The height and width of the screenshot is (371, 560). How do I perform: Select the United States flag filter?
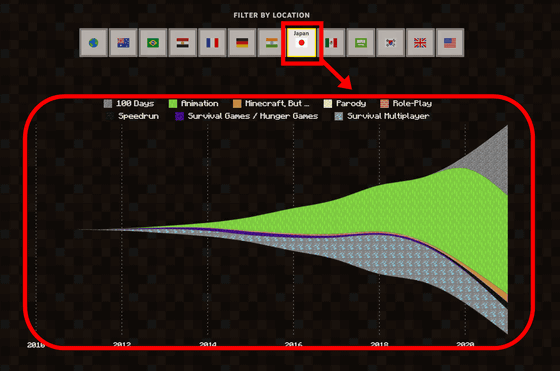click(x=450, y=43)
